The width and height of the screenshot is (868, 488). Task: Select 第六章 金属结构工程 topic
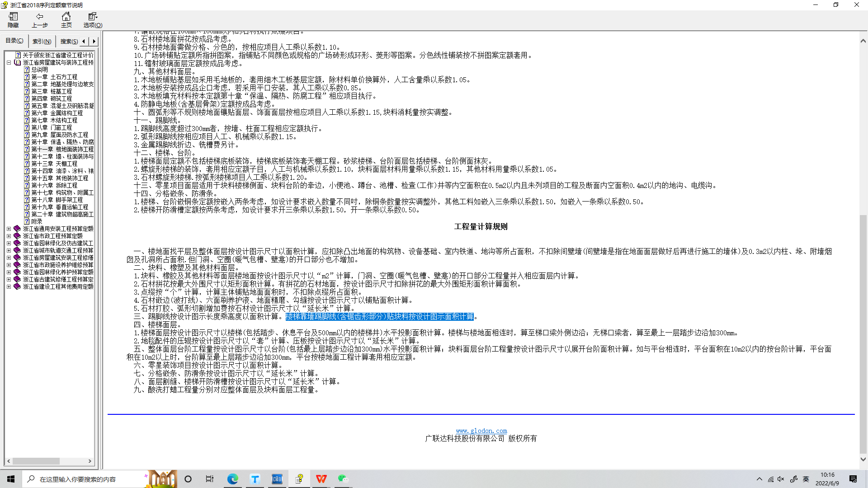point(57,113)
